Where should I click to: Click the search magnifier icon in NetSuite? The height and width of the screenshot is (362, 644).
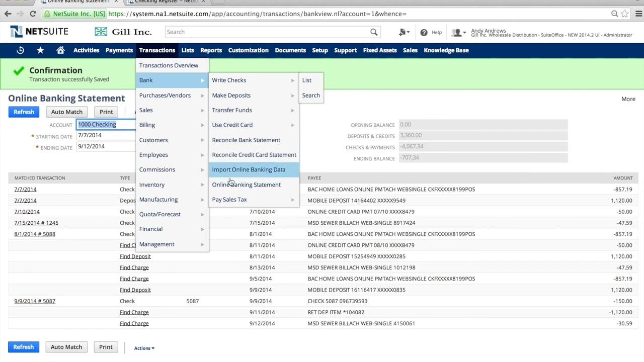[x=374, y=32]
